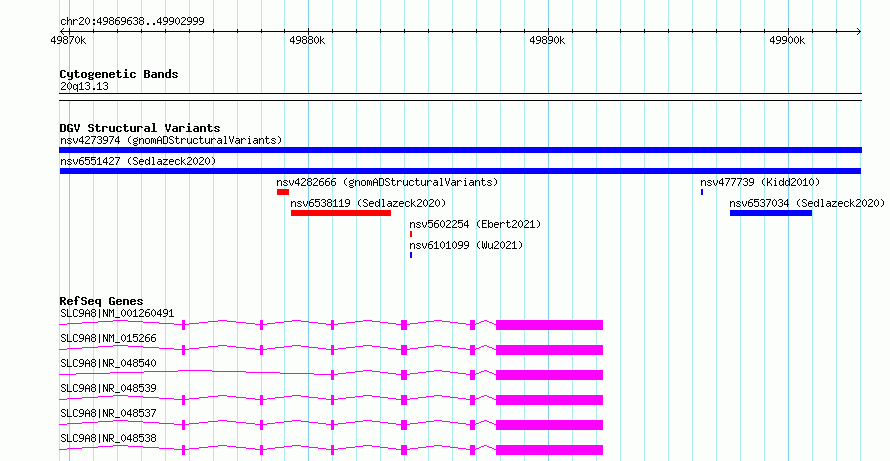Image resolution: width=890 pixels, height=461 pixels.
Task: Open nsv6101099 (Wu2021) label
Action: 466,245
